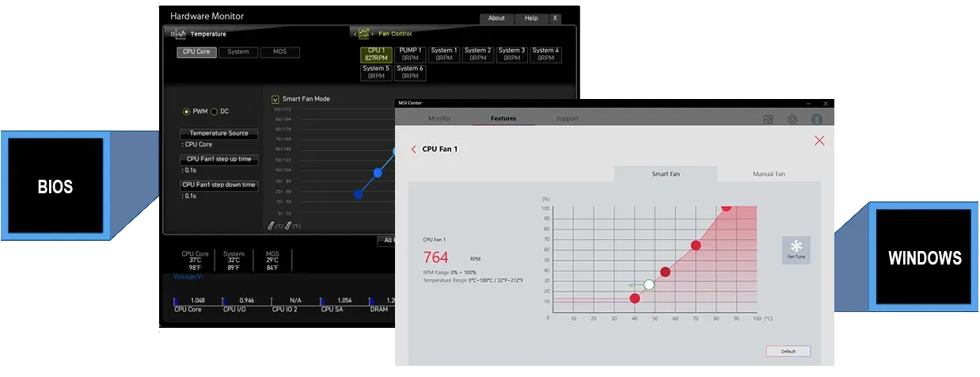Image resolution: width=980 pixels, height=377 pixels.
Task: Select the PWM radio button
Action: point(187,112)
